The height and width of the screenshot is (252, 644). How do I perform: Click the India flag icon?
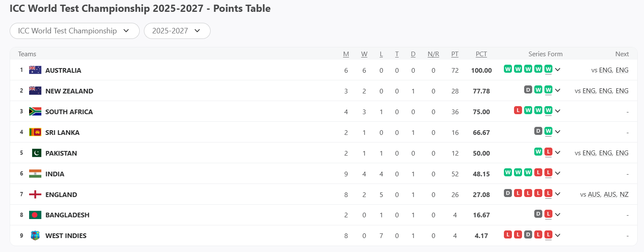coord(35,174)
